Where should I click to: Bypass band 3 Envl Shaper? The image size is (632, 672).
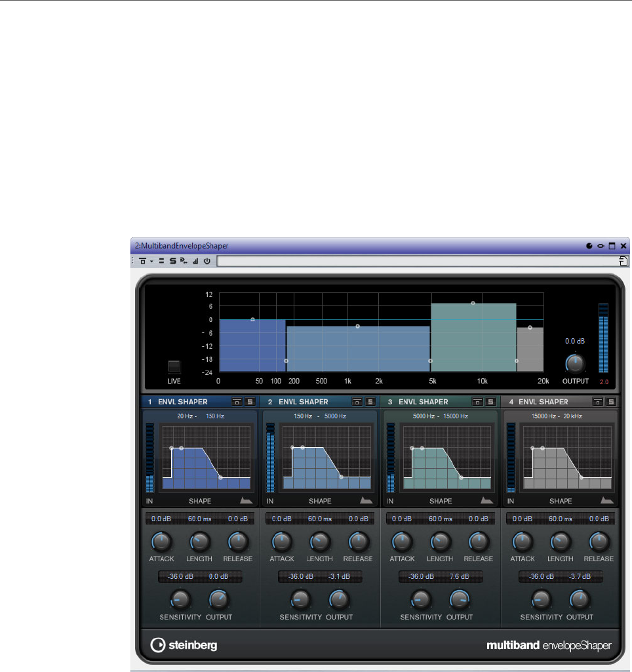coord(477,402)
